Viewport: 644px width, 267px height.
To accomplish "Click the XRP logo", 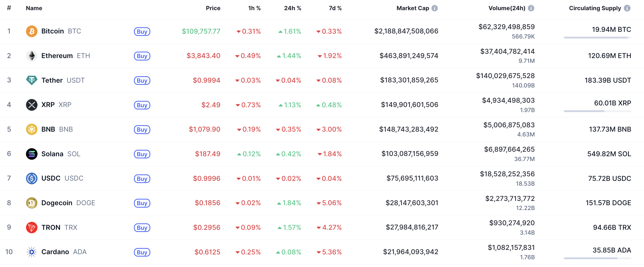I will point(32,105).
